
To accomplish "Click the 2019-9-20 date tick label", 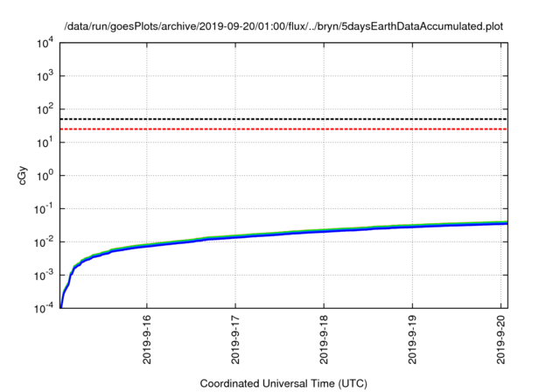I will 501,339.
